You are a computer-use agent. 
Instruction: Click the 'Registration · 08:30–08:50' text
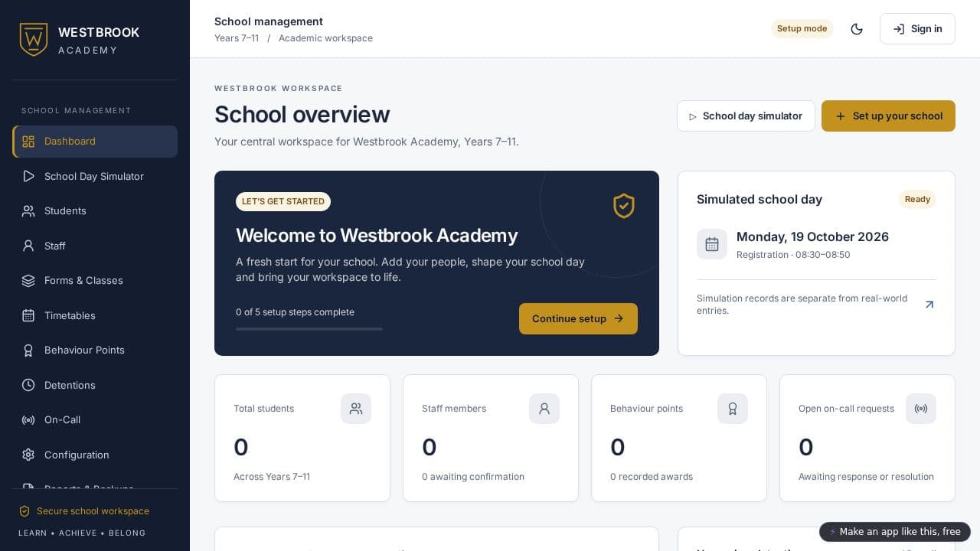click(x=793, y=255)
